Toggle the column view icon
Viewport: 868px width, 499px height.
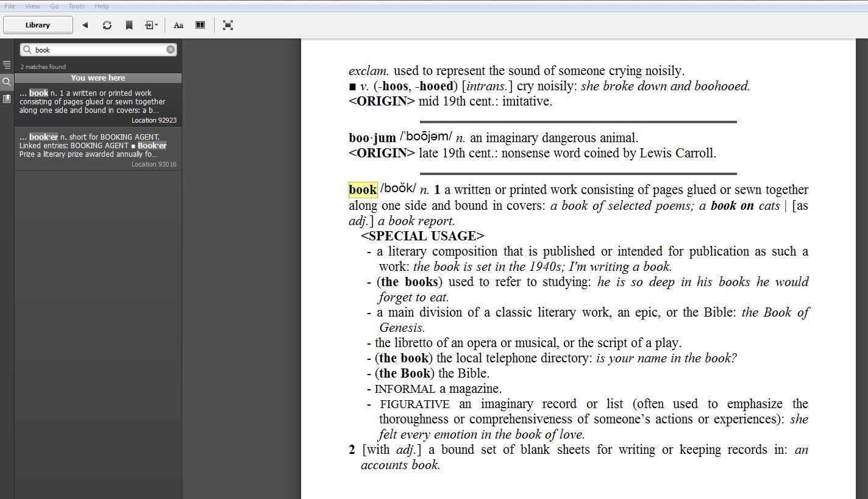point(200,25)
